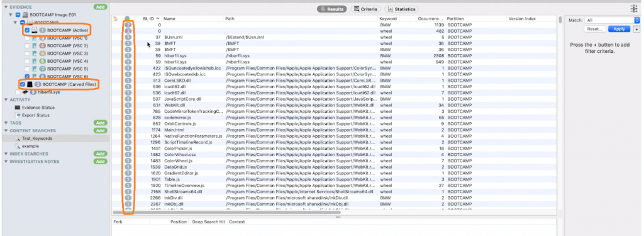644x236 pixels.
Task: Click the source badge on the WebKit.dll row
Action: click(x=128, y=105)
